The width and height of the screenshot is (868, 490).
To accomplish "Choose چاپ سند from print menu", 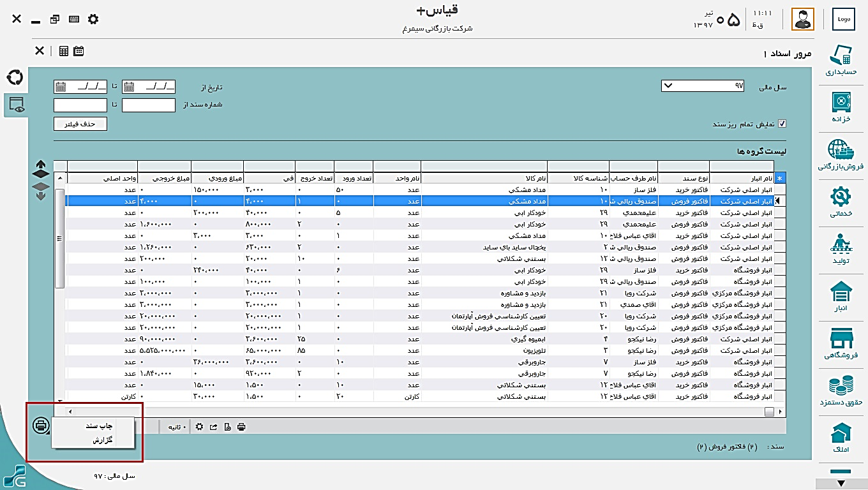I will (99, 426).
